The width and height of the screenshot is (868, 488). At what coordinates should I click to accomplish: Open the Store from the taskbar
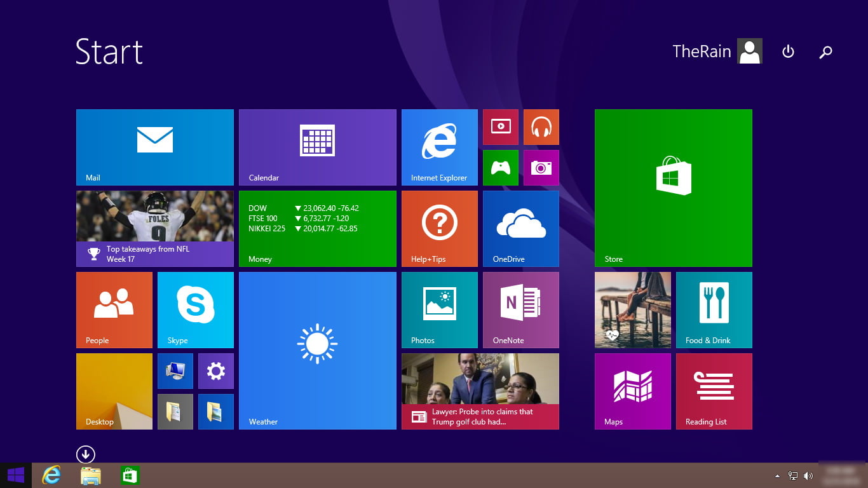click(130, 475)
